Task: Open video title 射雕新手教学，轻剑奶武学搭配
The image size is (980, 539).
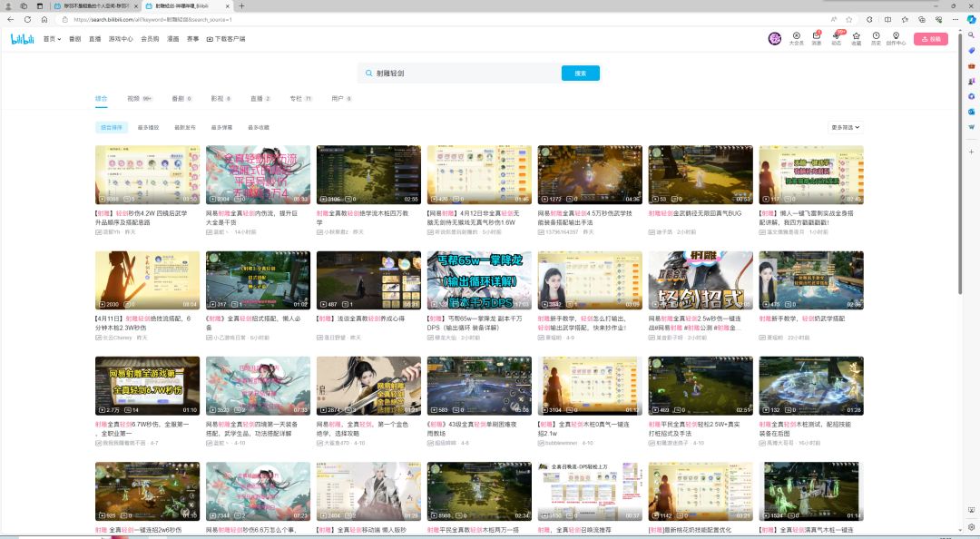Action: click(802, 318)
